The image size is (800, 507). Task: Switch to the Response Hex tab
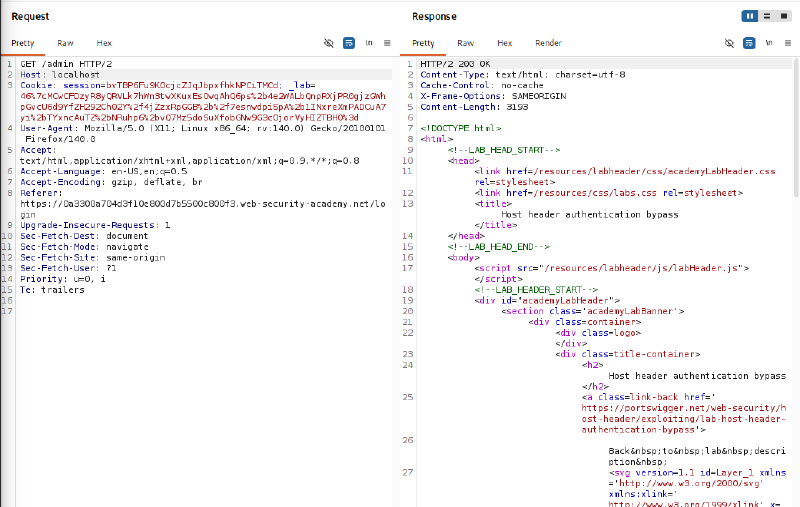[x=505, y=43]
